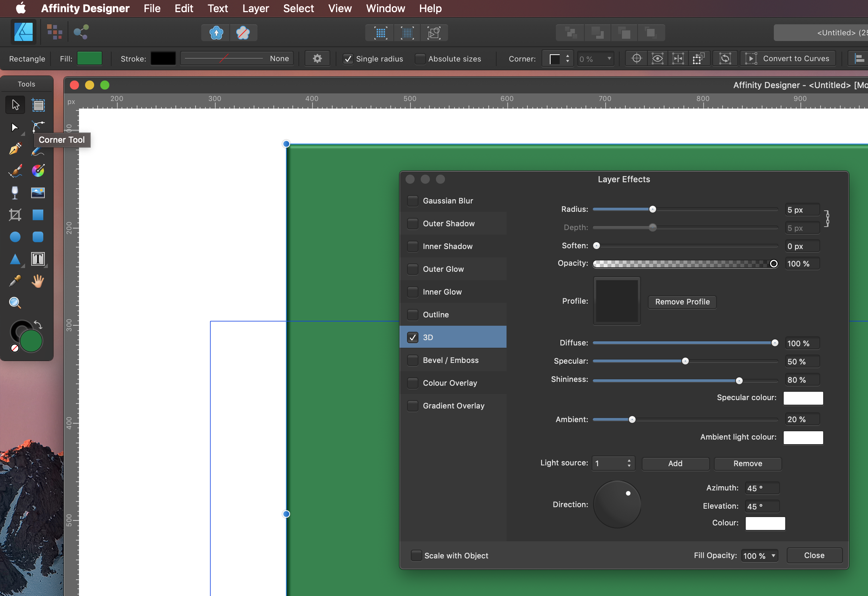The image size is (868, 596).
Task: Click the green Fill colour swatch
Action: [89, 58]
